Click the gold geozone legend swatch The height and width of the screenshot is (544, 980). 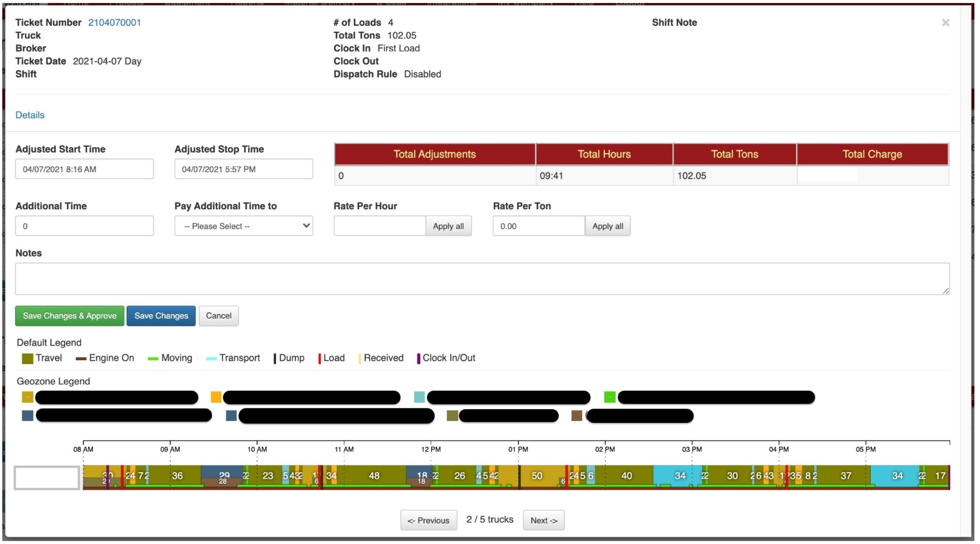click(28, 397)
